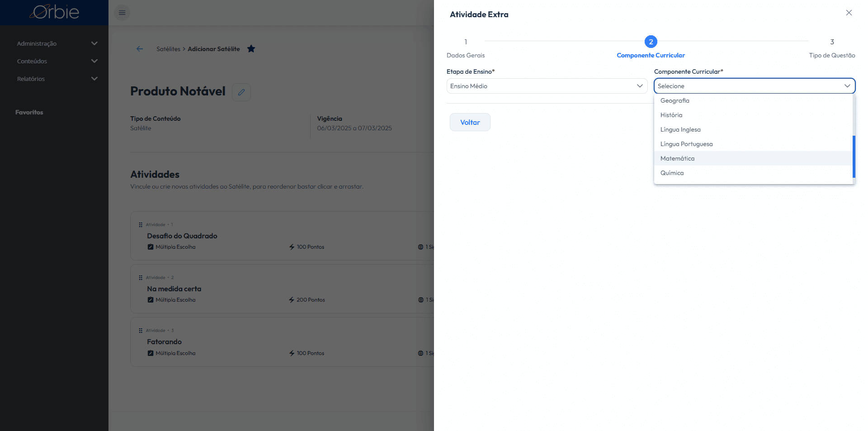Open the Desafio do Quadrado activity
The width and height of the screenshot is (868, 431).
(x=182, y=236)
